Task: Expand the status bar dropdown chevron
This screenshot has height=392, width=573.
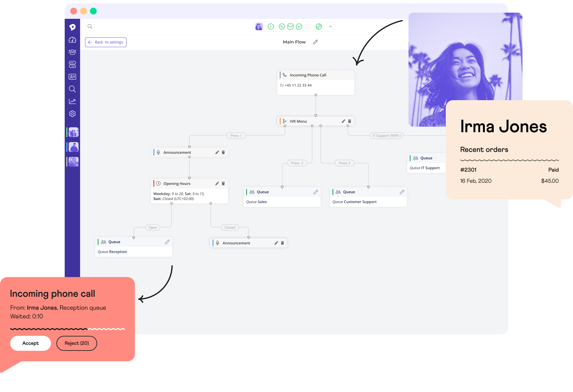Action: point(331,26)
